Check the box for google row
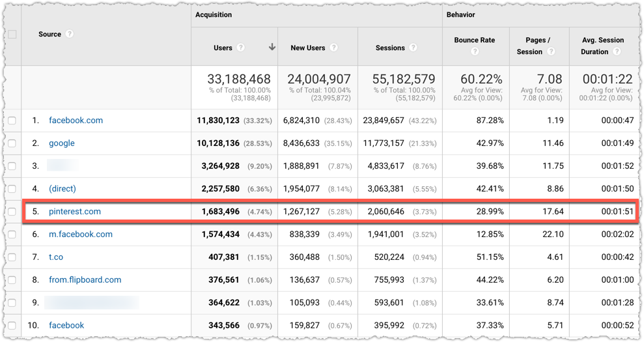 (12, 143)
